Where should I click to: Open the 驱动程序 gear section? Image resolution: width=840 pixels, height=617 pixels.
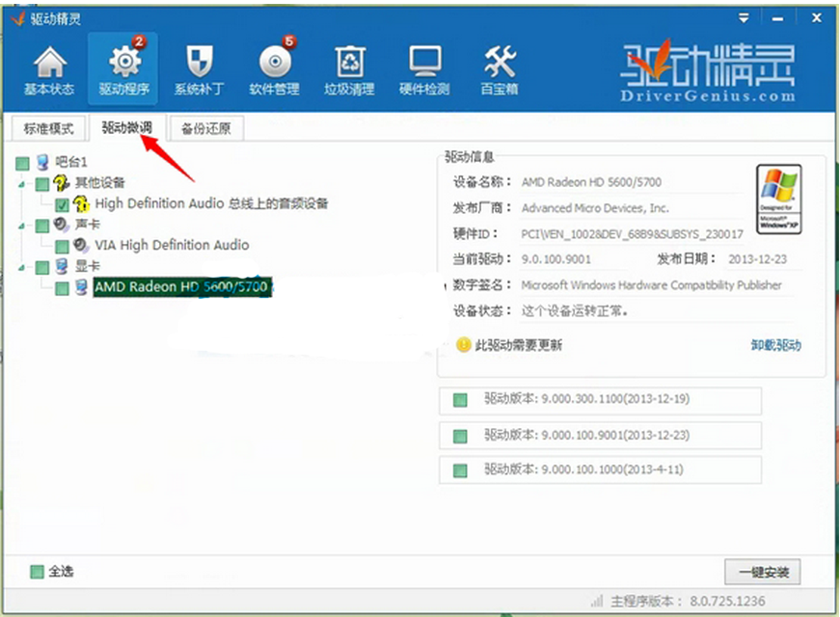[x=123, y=68]
